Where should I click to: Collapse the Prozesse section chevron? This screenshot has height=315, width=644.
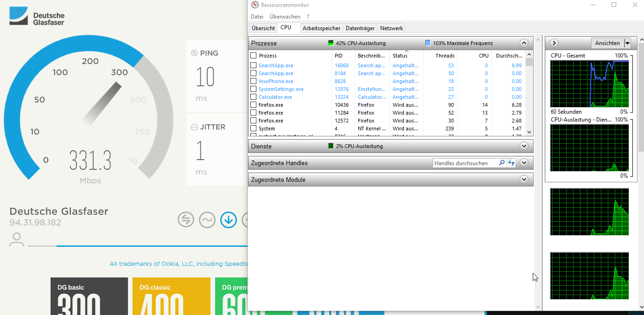[524, 43]
